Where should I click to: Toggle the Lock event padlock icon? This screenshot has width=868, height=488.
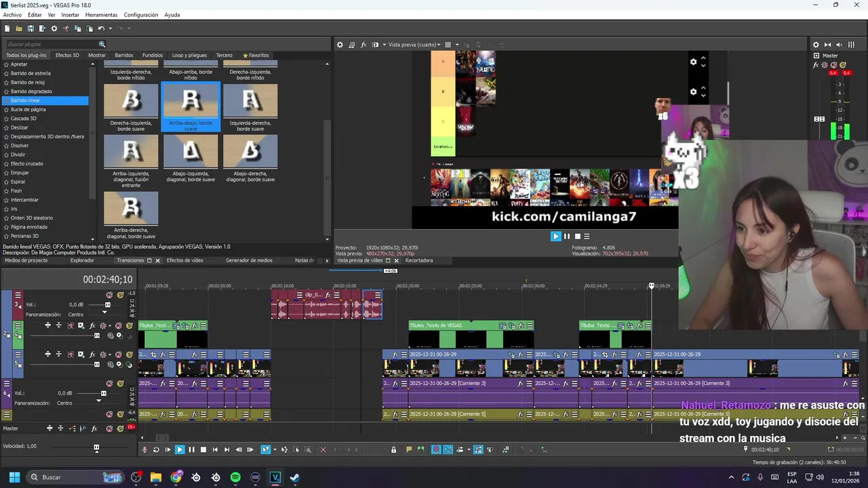coord(393,449)
